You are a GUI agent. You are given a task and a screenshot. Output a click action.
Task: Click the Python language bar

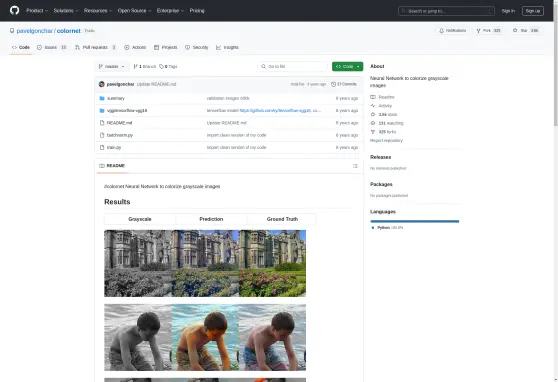point(415,221)
